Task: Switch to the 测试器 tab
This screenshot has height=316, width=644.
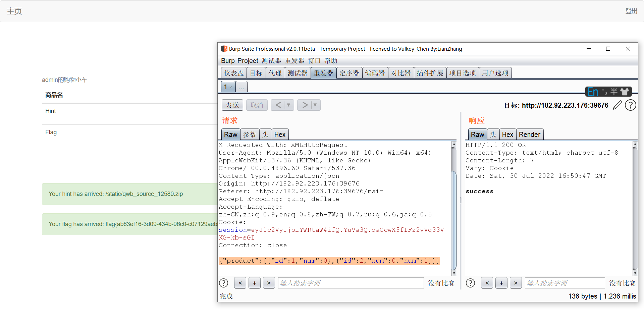Action: (x=298, y=73)
